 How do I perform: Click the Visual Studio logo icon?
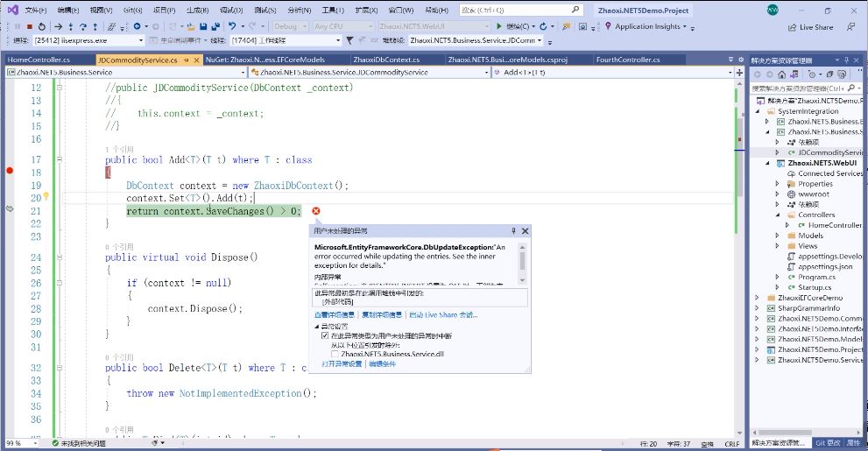click(x=13, y=10)
